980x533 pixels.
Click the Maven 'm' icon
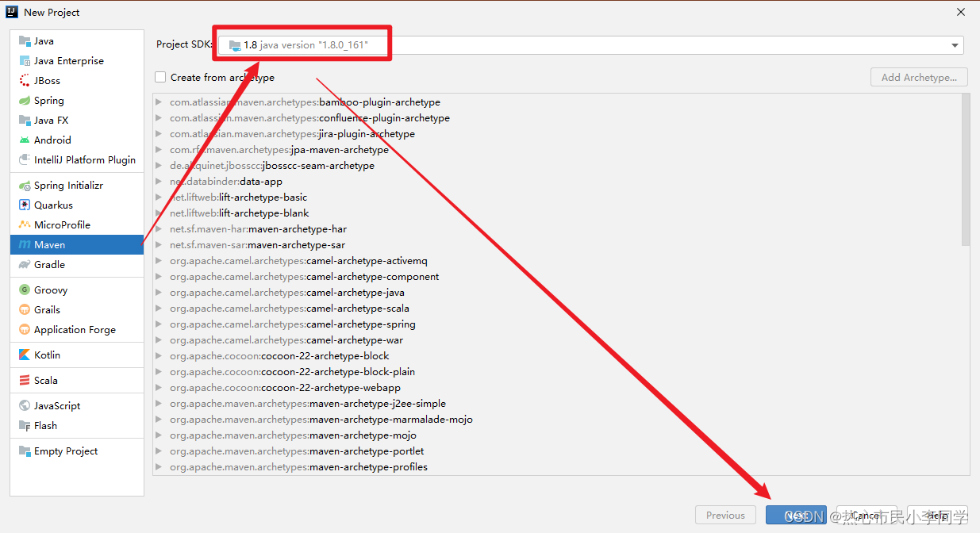point(25,244)
